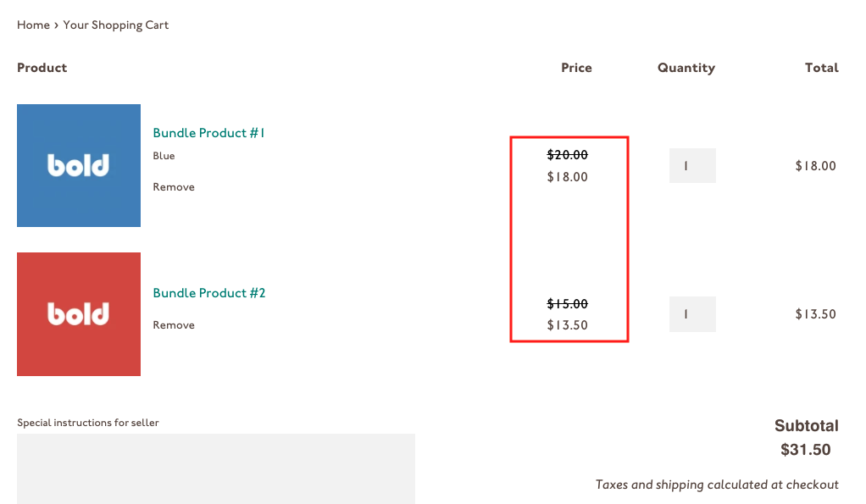Click the Quantity column header
This screenshot has width=866, height=504.
point(686,68)
